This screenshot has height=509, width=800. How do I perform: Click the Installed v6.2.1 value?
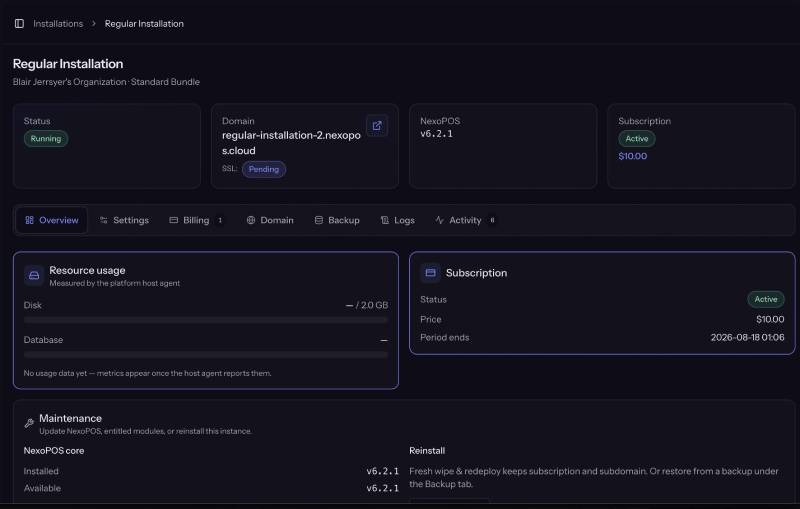[x=383, y=471]
